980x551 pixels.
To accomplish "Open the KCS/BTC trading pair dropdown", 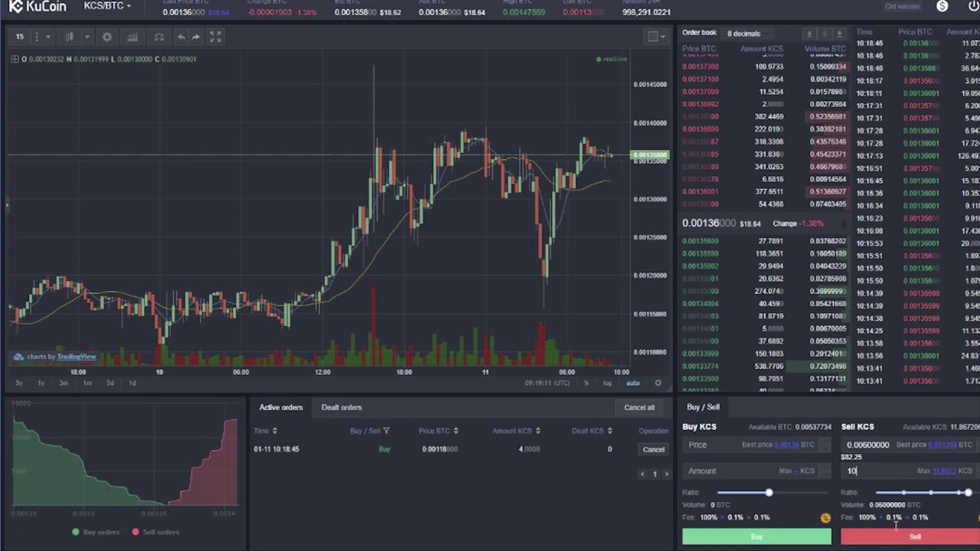I will coord(106,6).
